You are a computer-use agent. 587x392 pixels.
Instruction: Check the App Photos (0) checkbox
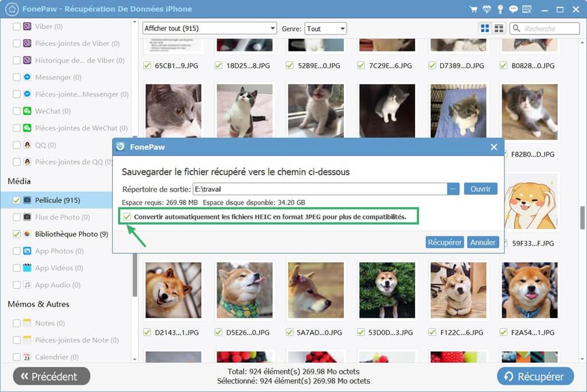(17, 251)
